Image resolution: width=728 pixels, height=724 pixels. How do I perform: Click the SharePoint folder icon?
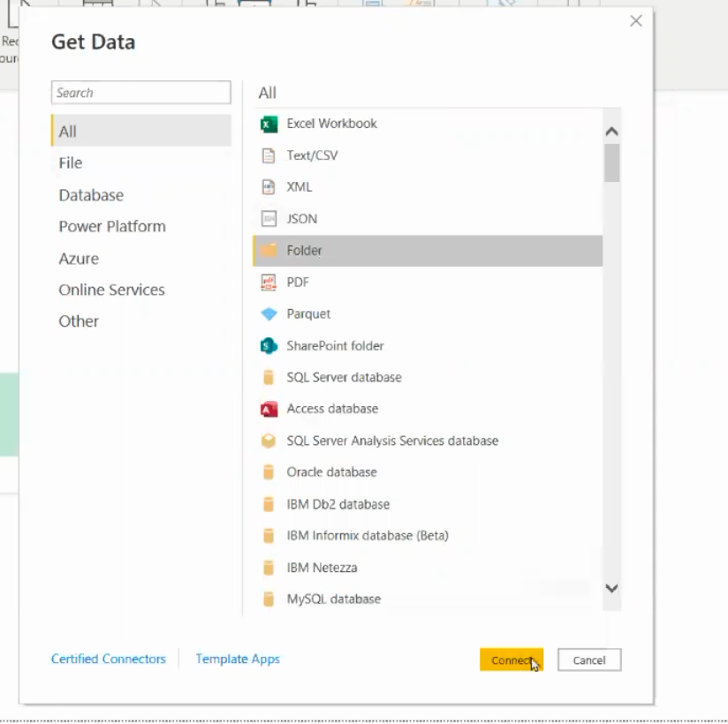[x=269, y=346]
